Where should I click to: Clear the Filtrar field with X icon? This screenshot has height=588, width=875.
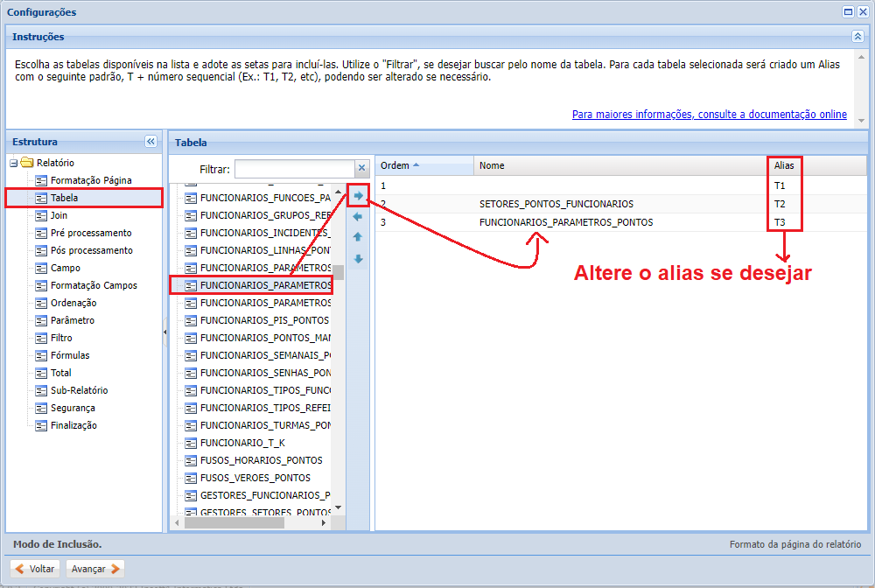361,168
